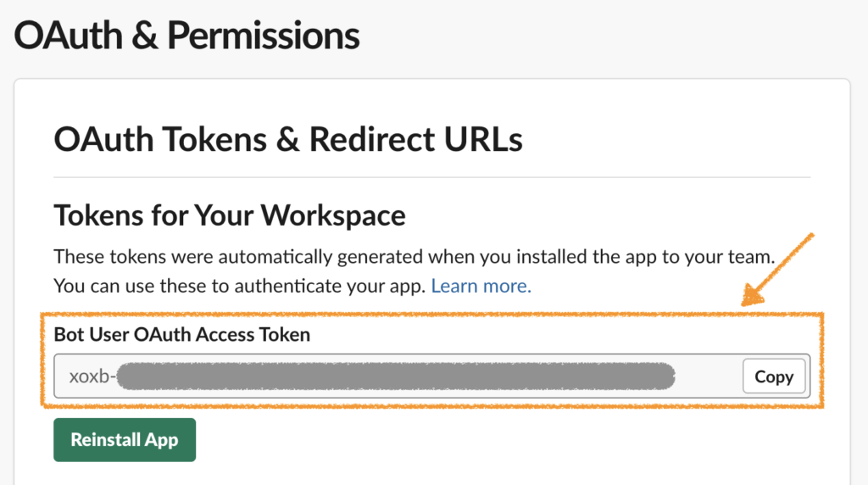Viewport: 868px width, 485px height.
Task: Click the OAuth Tokens & Redirect URLs heading
Action: click(288, 139)
